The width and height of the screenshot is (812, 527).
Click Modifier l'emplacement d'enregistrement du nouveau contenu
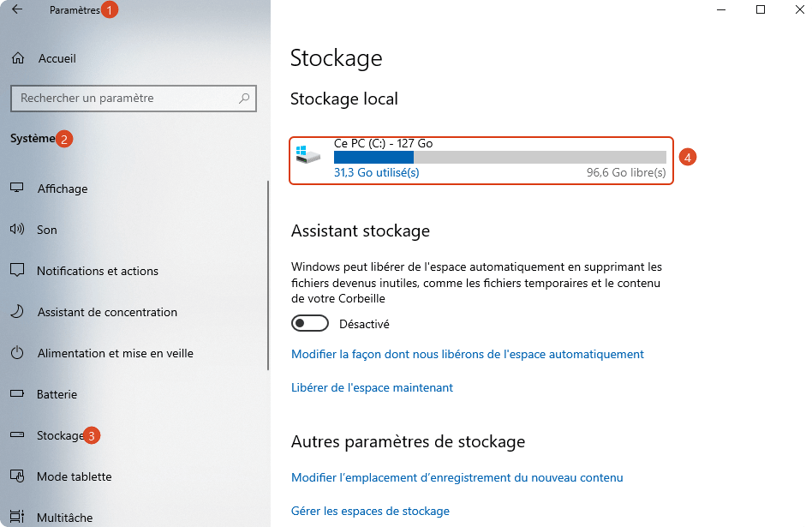coord(457,478)
